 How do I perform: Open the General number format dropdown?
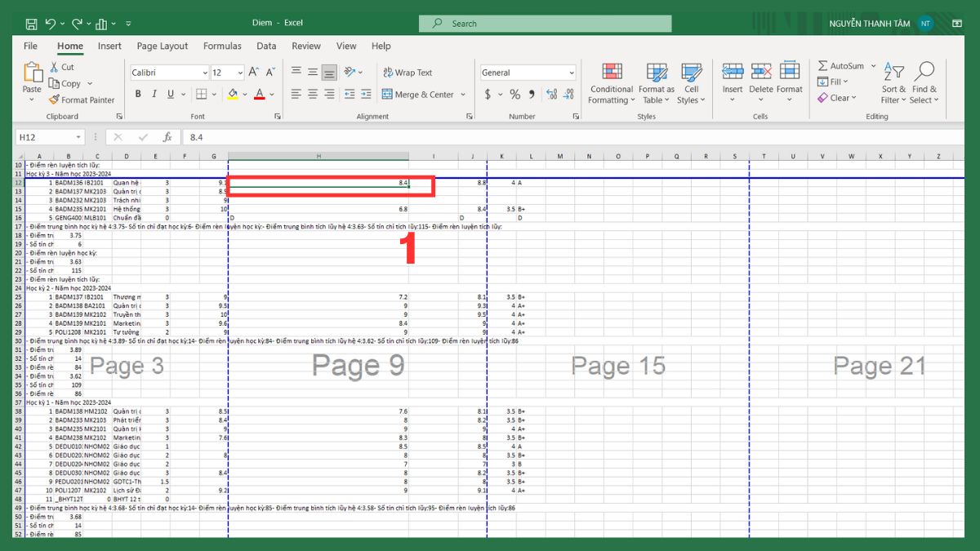click(x=572, y=72)
